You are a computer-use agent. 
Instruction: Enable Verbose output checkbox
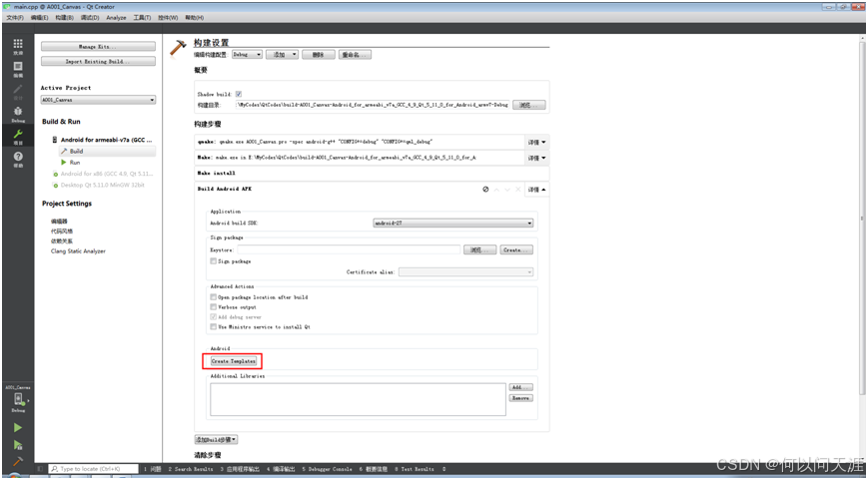coord(213,307)
